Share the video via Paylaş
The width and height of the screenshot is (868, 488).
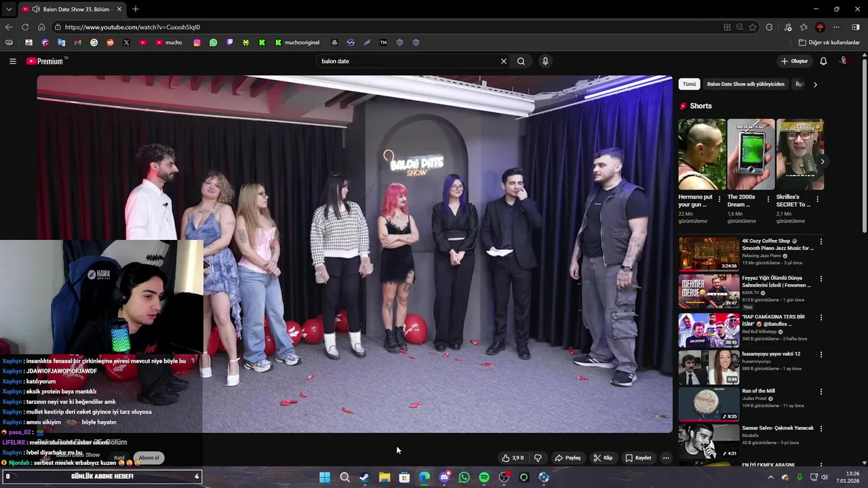(568, 457)
